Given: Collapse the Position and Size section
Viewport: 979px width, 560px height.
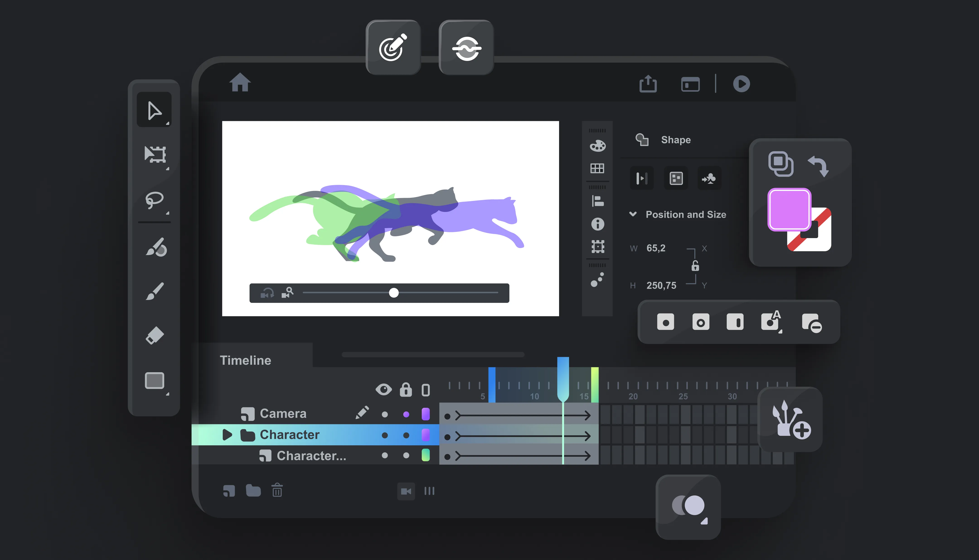Looking at the screenshot, I should [633, 214].
